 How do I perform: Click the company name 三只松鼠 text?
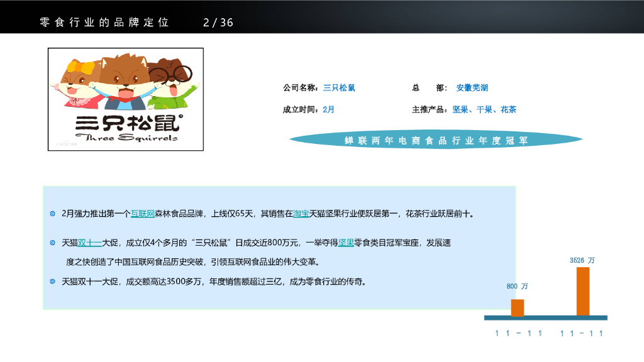coord(339,87)
